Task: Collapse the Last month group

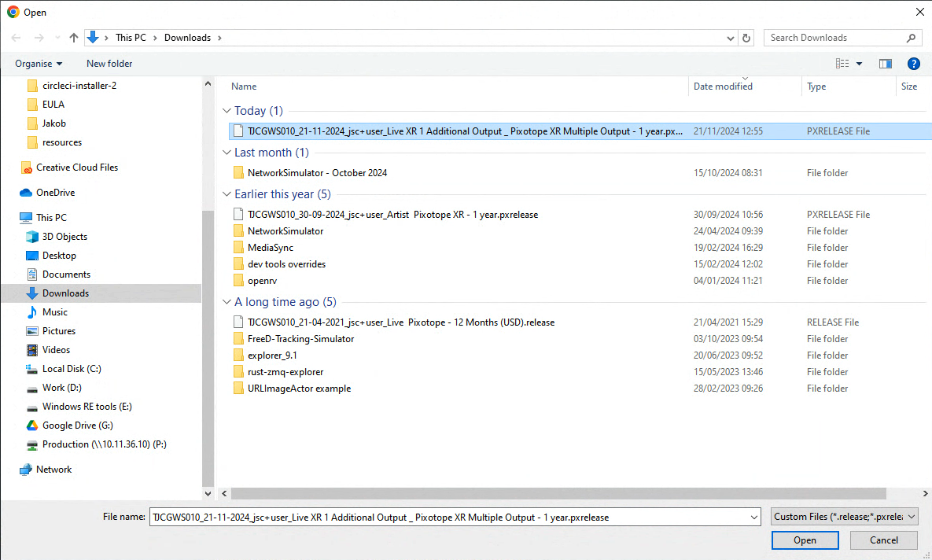Action: (227, 152)
